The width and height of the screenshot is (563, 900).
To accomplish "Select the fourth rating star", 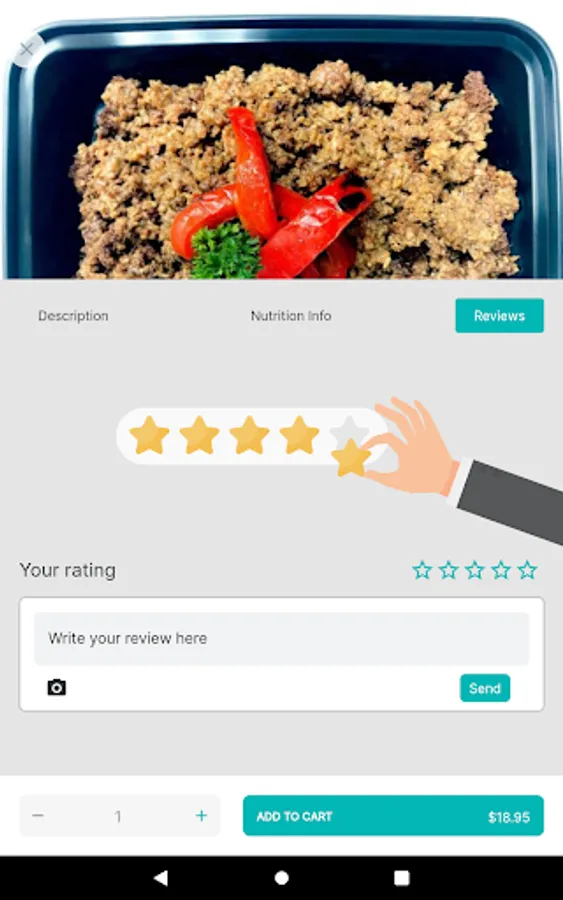I will [501, 570].
